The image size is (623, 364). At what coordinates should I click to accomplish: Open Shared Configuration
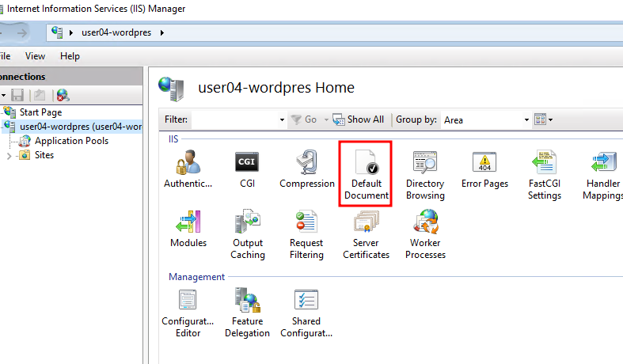coord(306,313)
